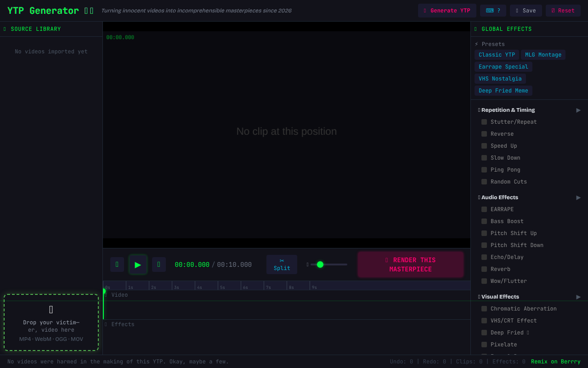
Task: Turn on Speed Up
Action: [484, 146]
